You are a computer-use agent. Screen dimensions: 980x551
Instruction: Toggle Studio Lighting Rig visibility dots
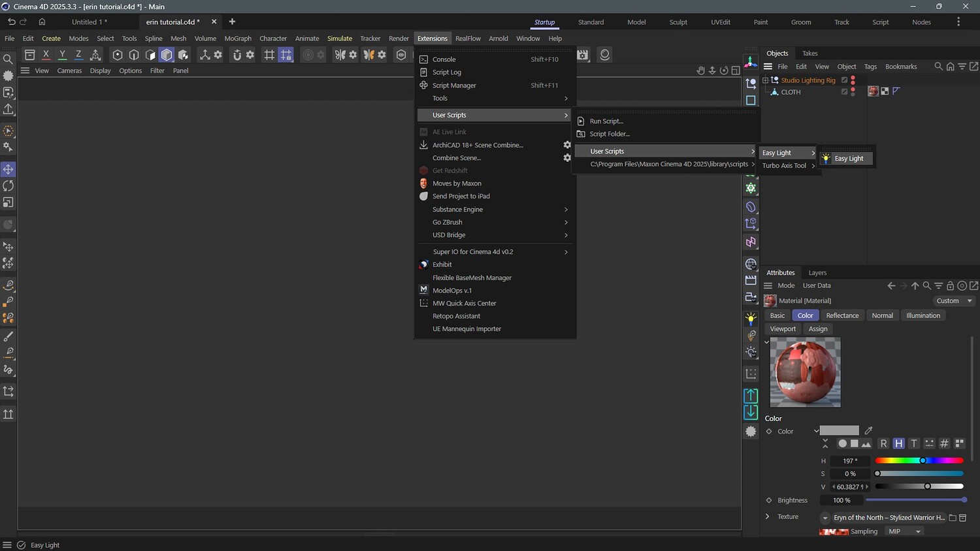853,80
